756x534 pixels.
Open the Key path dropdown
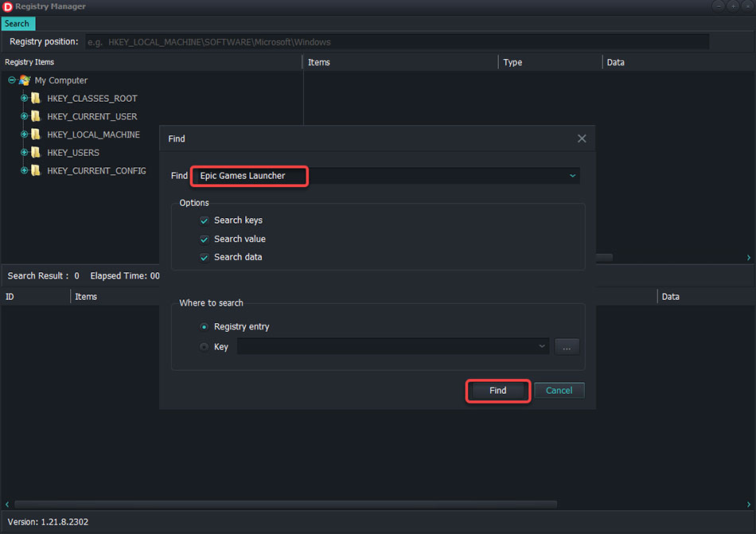coord(542,346)
